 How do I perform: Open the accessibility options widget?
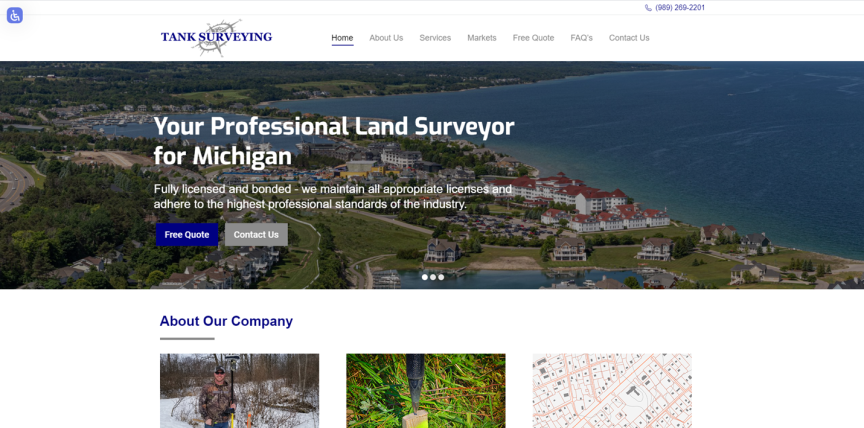point(14,15)
